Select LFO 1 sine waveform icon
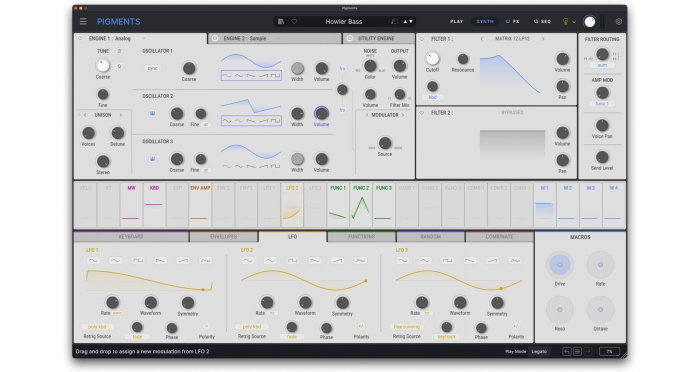The image size is (700, 372). coord(93,260)
